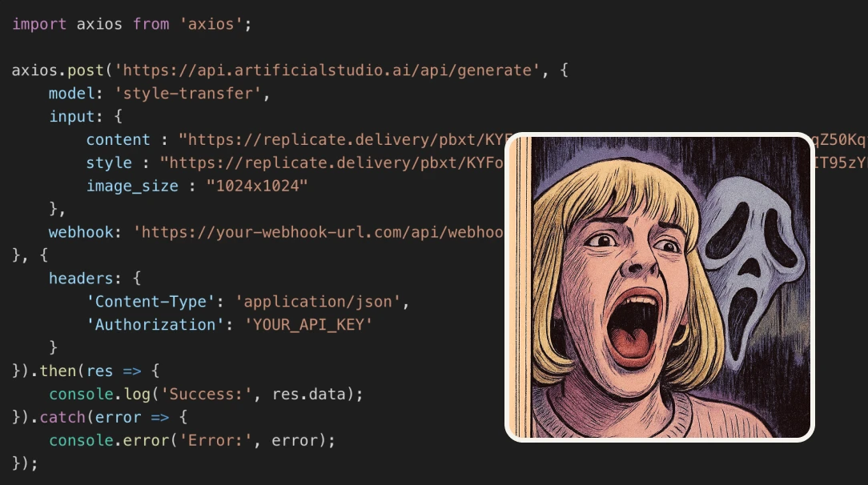Click the import keyword on first line
Screen dimensions: 868x485
[x=38, y=24]
